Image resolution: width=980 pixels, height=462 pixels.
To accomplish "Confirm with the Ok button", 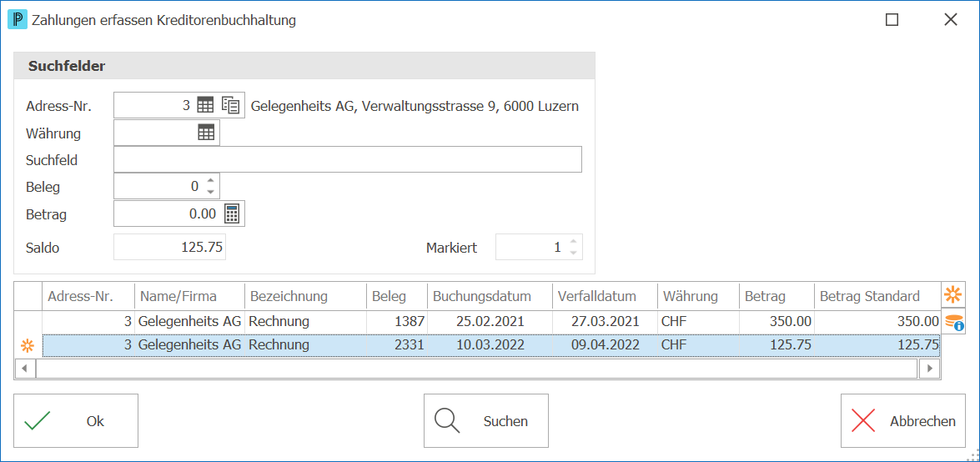I will pyautogui.click(x=76, y=421).
